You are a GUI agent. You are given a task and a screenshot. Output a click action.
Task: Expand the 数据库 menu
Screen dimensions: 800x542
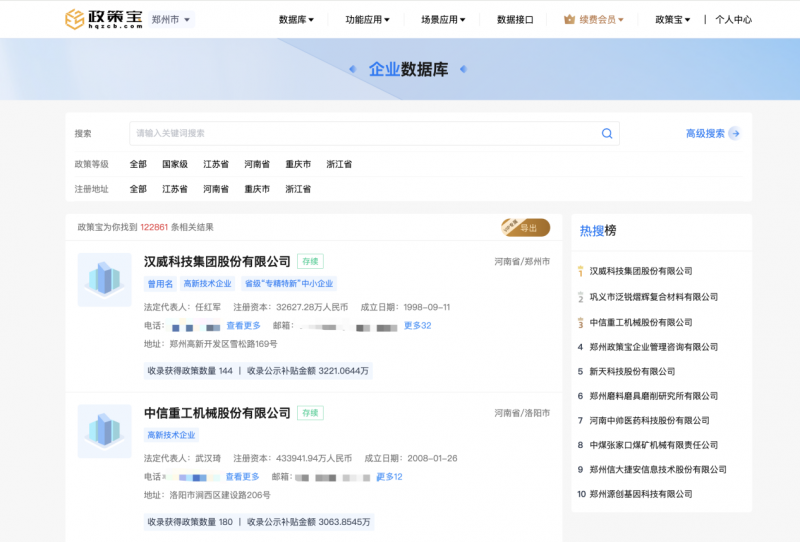(296, 19)
